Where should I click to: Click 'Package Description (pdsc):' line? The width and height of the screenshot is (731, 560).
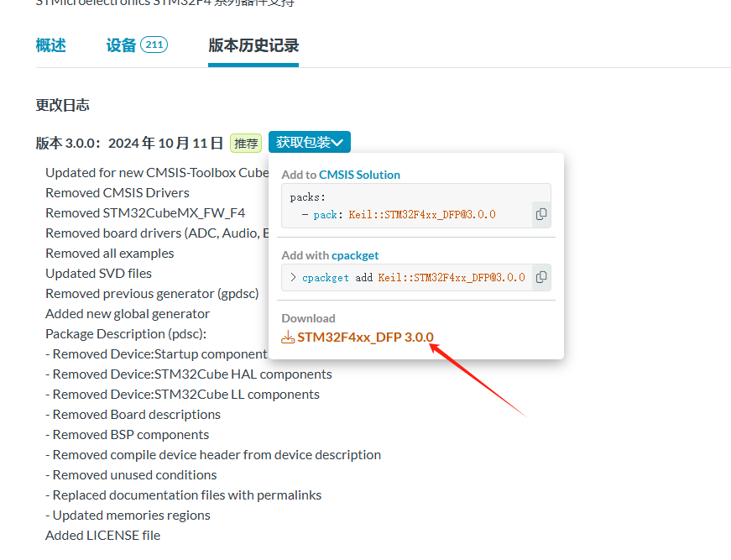click(126, 334)
